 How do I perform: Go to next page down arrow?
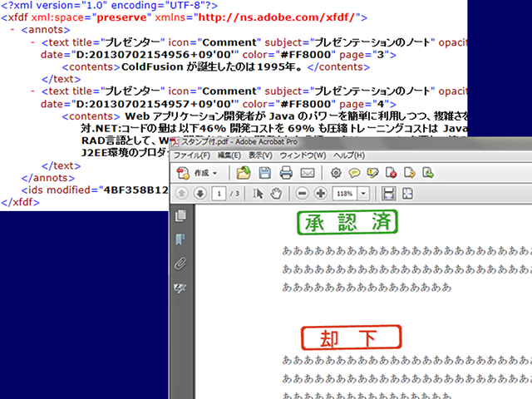click(x=200, y=194)
